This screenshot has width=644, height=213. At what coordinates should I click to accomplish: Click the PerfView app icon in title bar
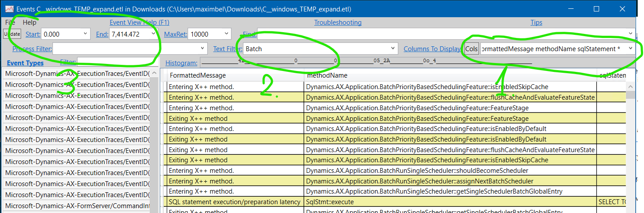(9, 9)
